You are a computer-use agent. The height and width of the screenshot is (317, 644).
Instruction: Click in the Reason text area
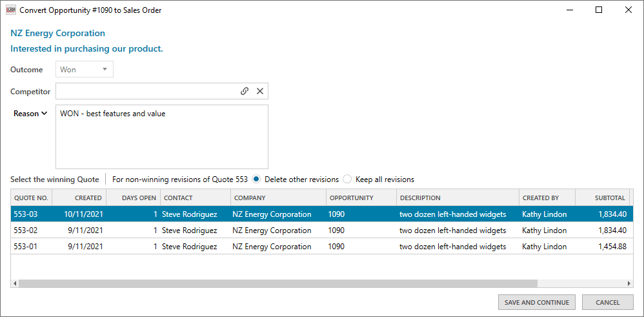[x=162, y=137]
